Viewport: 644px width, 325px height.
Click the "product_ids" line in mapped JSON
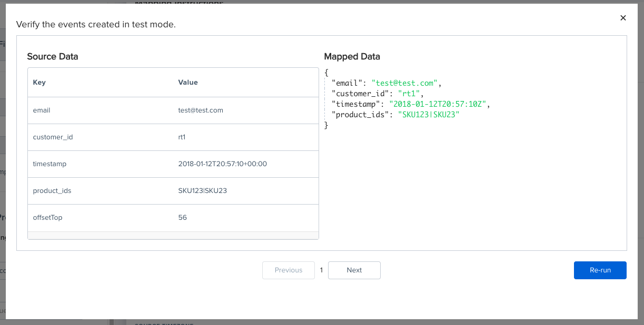pyautogui.click(x=395, y=115)
